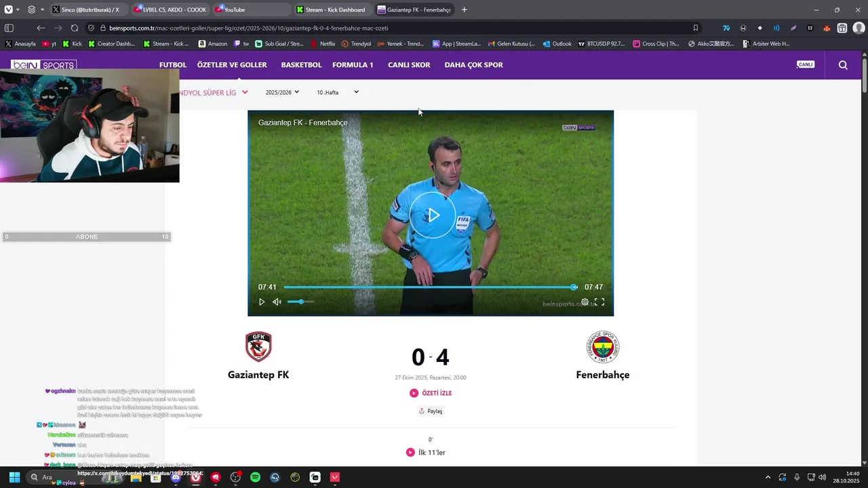This screenshot has height=488, width=868.
Task: Open the CANLI SKOR menu
Action: [409, 65]
